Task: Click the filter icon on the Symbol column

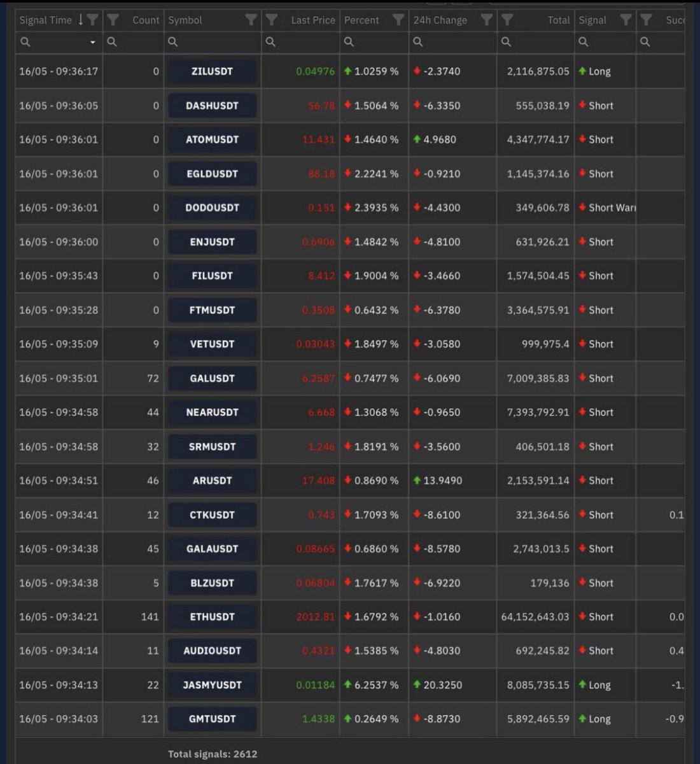Action: point(251,20)
